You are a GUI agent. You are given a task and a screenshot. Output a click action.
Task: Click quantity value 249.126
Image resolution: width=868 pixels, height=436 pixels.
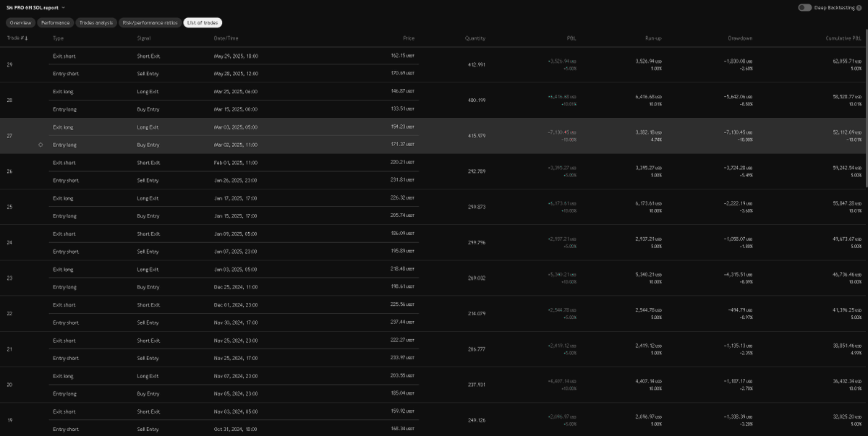coord(477,419)
